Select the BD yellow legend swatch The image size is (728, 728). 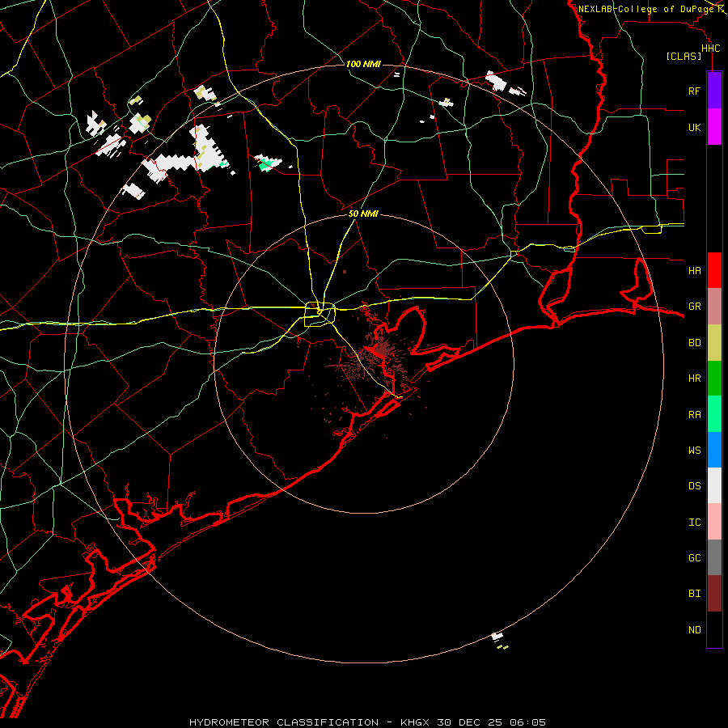click(x=714, y=342)
